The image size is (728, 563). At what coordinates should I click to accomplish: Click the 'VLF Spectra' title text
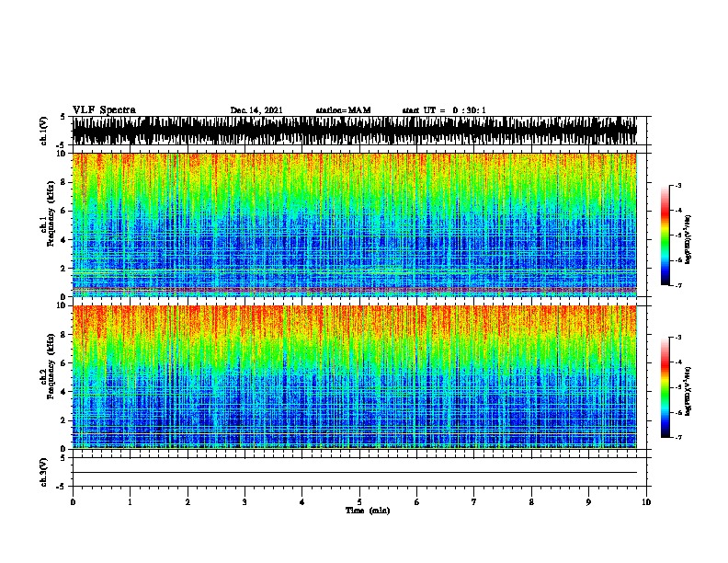point(104,109)
